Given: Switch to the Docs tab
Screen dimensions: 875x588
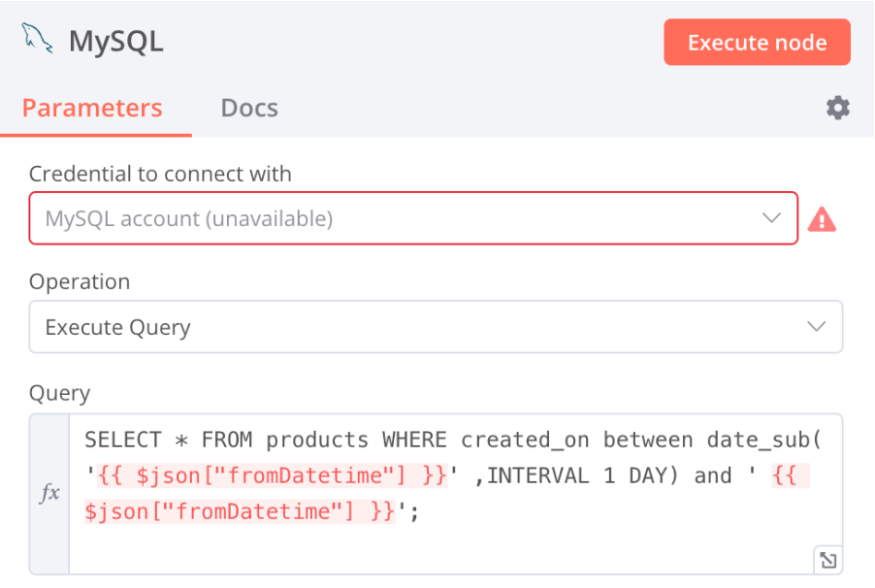Looking at the screenshot, I should point(248,108).
